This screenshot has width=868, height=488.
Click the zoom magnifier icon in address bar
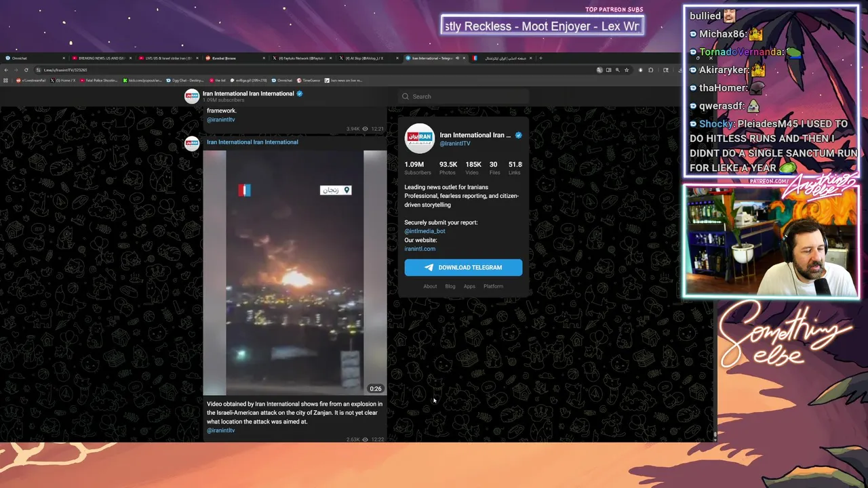click(x=618, y=70)
